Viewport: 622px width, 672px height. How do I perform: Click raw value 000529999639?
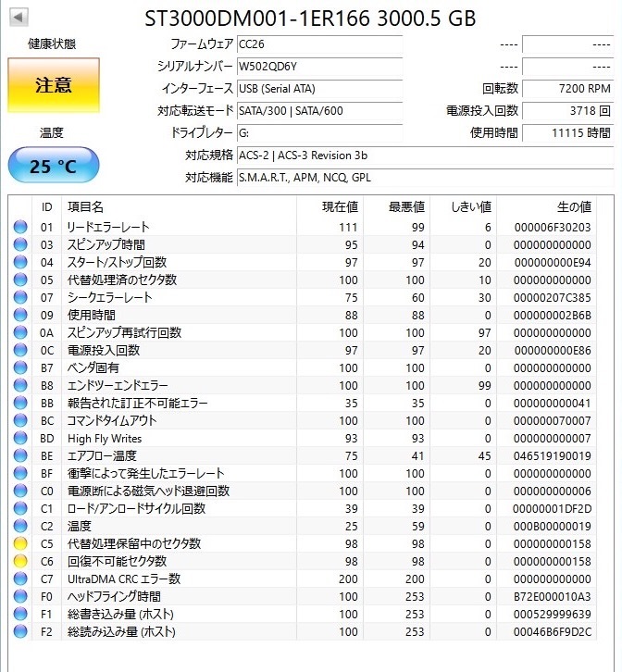553,614
